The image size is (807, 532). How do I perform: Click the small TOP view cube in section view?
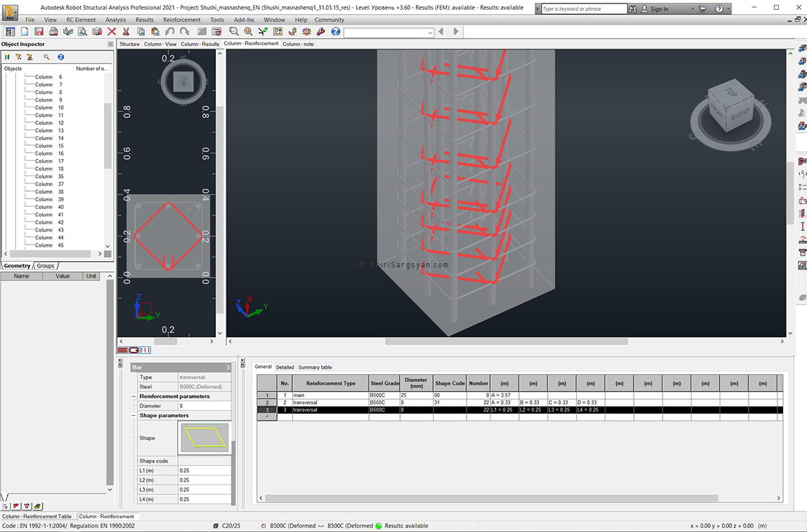184,81
